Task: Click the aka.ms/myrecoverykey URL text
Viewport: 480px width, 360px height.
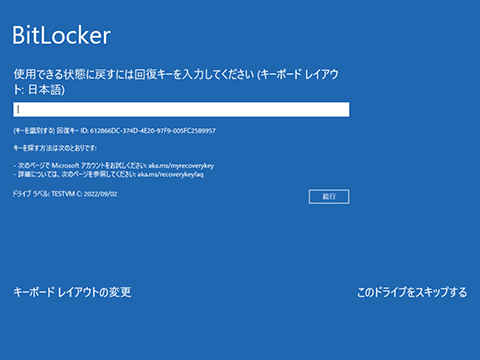Action: click(x=181, y=165)
